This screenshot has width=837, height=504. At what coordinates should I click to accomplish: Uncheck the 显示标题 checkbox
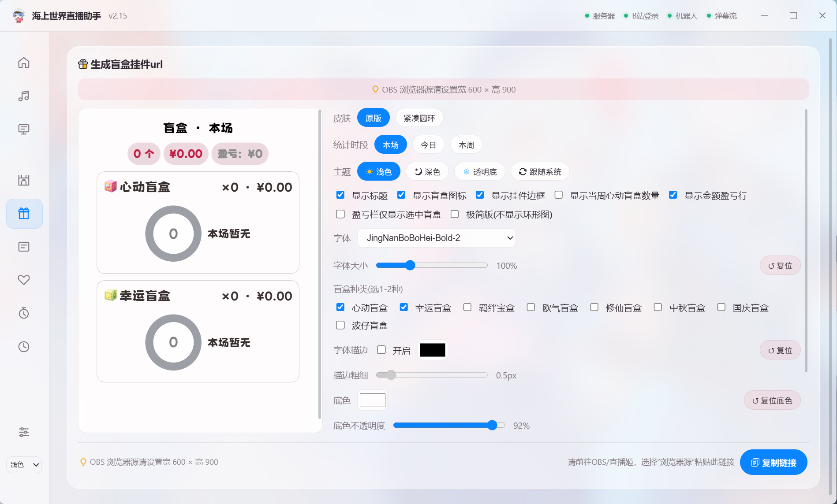click(x=340, y=195)
